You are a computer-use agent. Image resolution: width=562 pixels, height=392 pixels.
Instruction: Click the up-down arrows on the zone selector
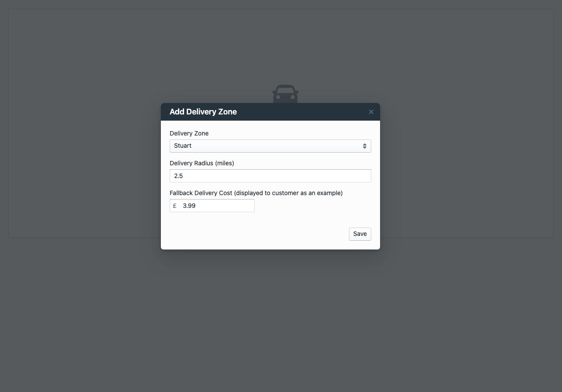coord(364,146)
